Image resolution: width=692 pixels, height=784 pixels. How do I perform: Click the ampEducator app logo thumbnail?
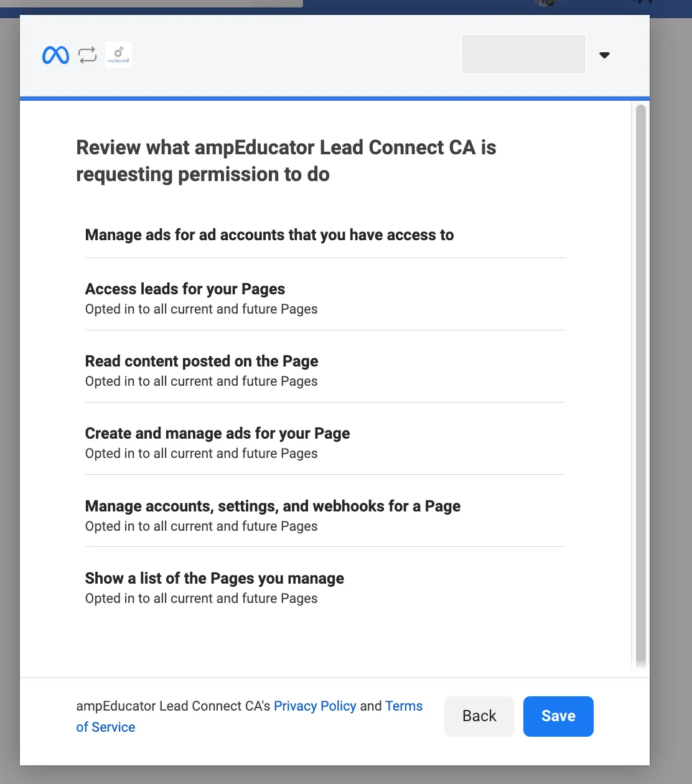[118, 55]
